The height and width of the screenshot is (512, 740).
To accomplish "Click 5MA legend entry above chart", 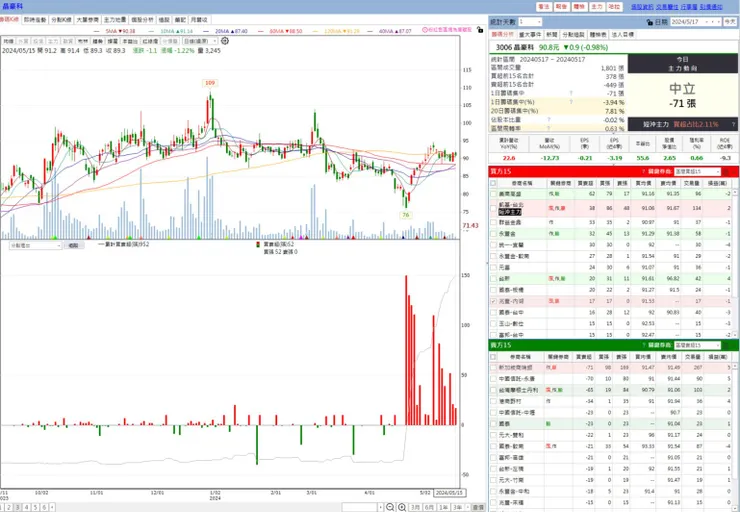I will tap(114, 31).
